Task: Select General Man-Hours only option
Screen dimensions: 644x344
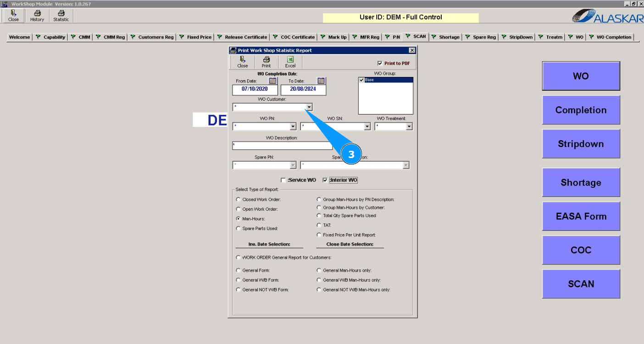Action: click(x=319, y=270)
